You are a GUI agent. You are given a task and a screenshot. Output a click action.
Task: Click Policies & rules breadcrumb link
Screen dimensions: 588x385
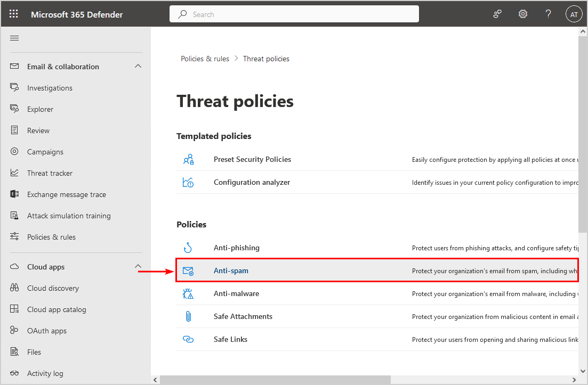coord(205,59)
